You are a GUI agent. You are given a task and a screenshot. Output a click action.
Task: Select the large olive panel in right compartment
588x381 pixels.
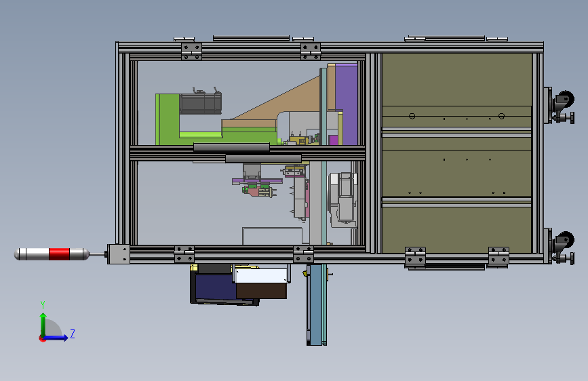pos(456,153)
